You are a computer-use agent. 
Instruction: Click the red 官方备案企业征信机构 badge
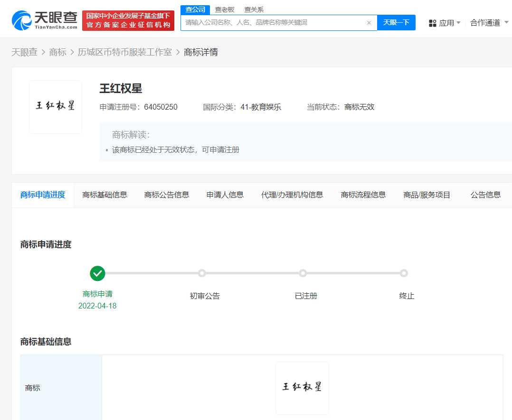(x=128, y=21)
